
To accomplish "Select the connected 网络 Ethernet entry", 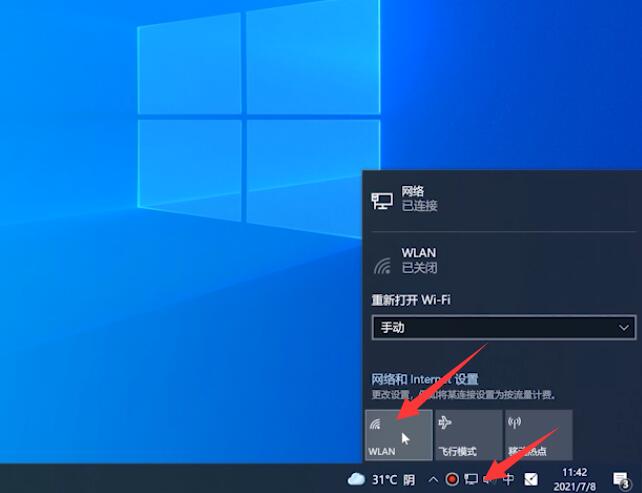I will pos(502,199).
